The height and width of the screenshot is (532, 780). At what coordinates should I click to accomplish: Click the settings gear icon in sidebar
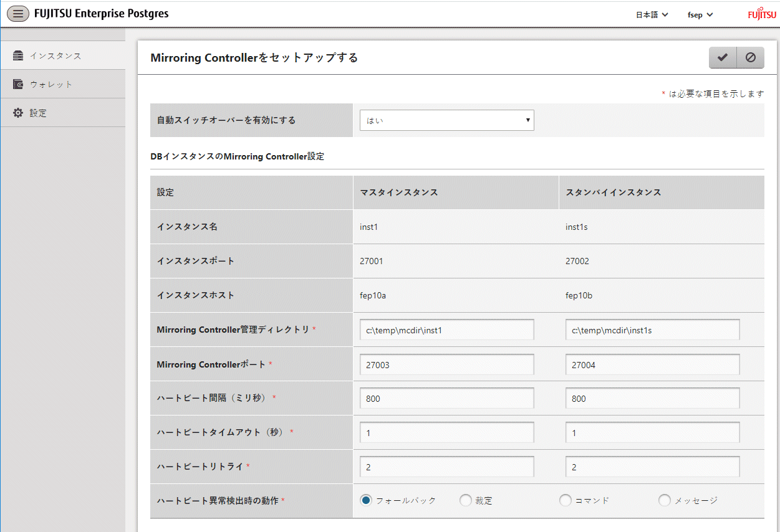click(18, 113)
